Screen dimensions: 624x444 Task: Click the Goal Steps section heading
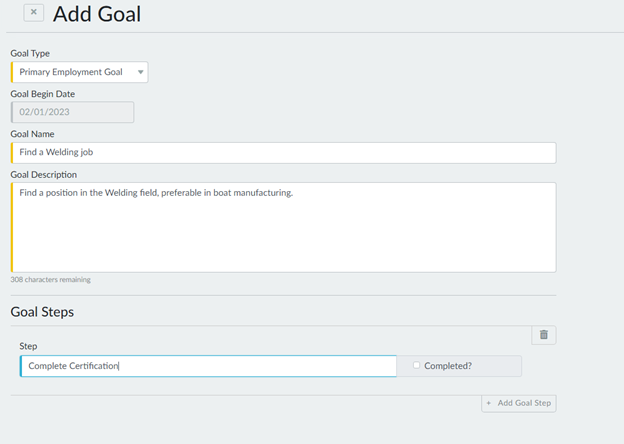point(42,312)
